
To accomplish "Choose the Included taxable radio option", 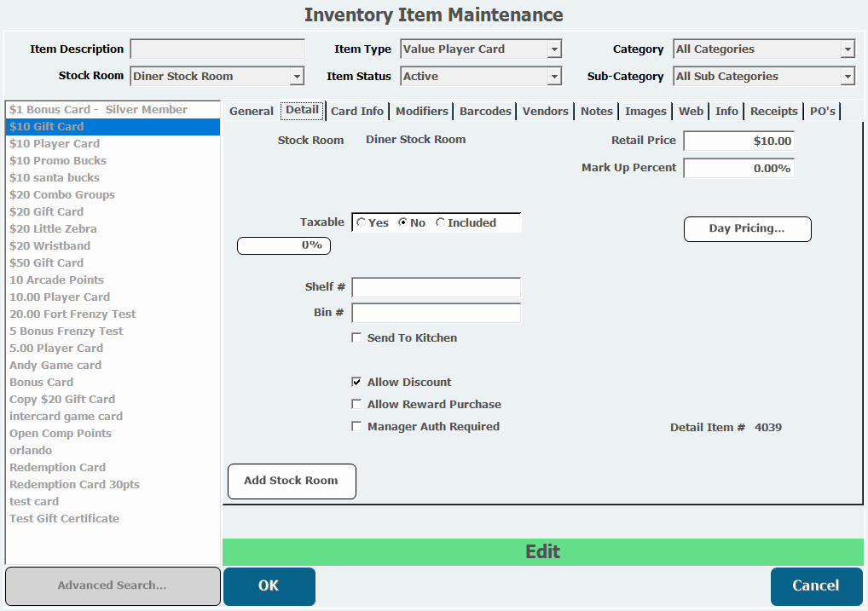I will [x=441, y=223].
